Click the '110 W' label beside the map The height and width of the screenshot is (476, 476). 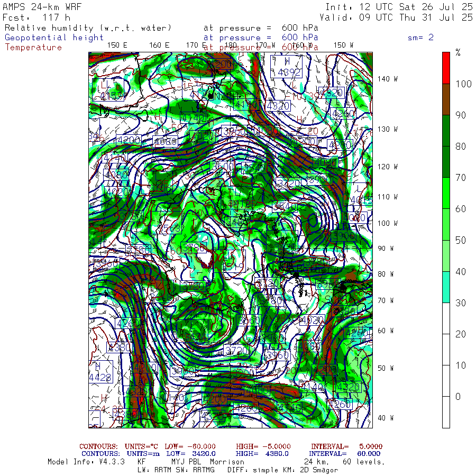point(387,197)
